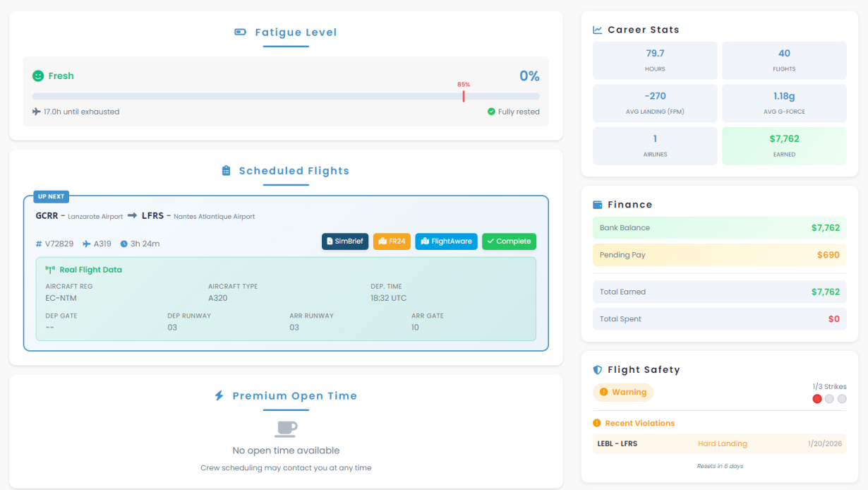Click the chart icon beside Career Stats
This screenshot has height=490, width=868.
(x=598, y=30)
